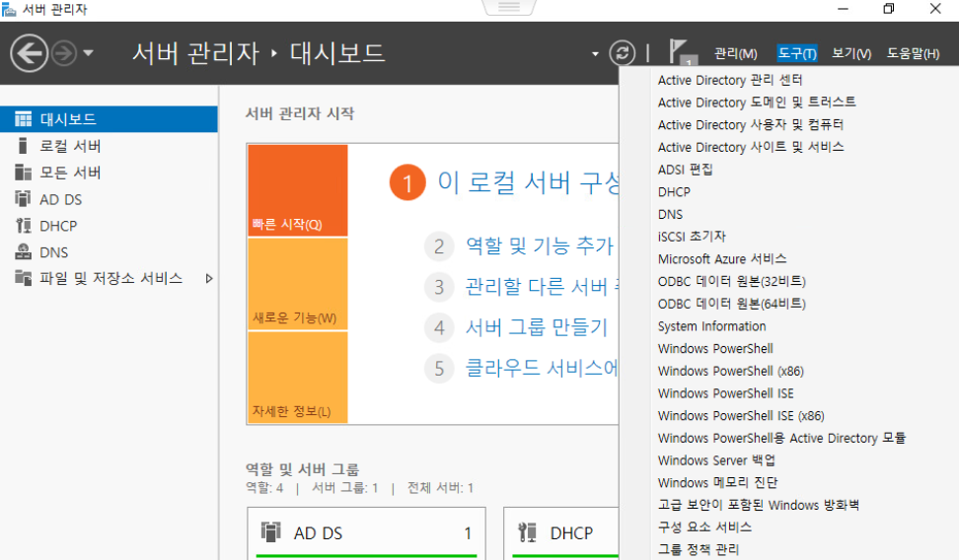Select AD DS icon in sidebar
This screenshot has height=560, width=959.
click(24, 199)
